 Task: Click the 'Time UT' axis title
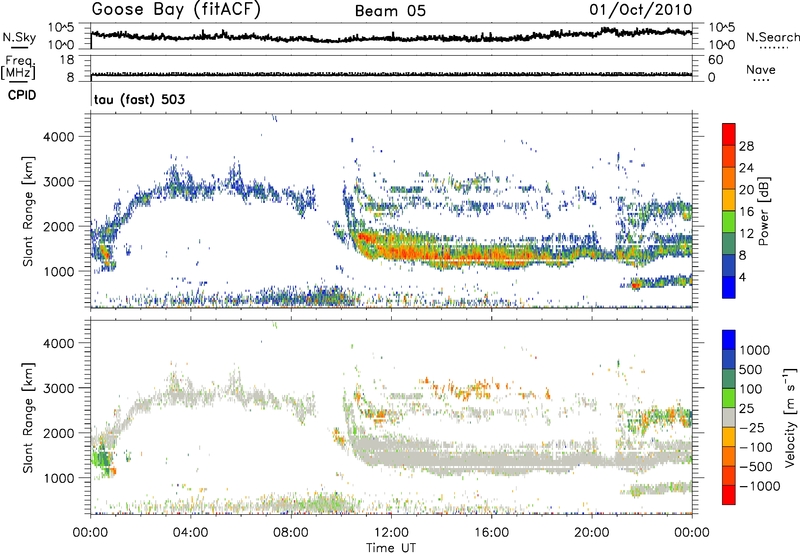point(391,548)
